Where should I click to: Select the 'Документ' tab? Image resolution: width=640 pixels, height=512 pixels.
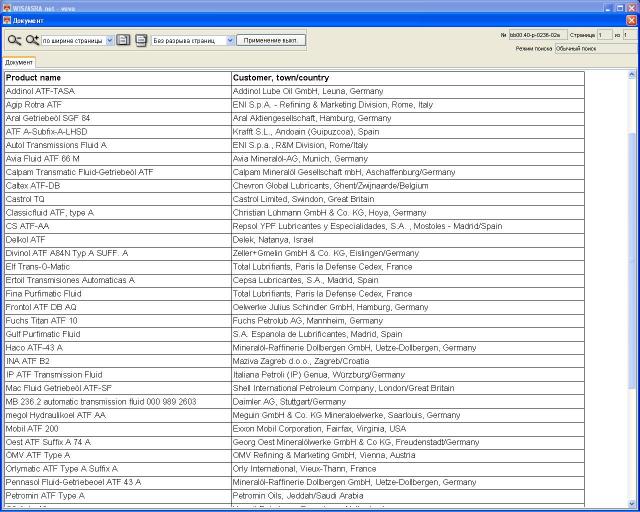coord(19,62)
